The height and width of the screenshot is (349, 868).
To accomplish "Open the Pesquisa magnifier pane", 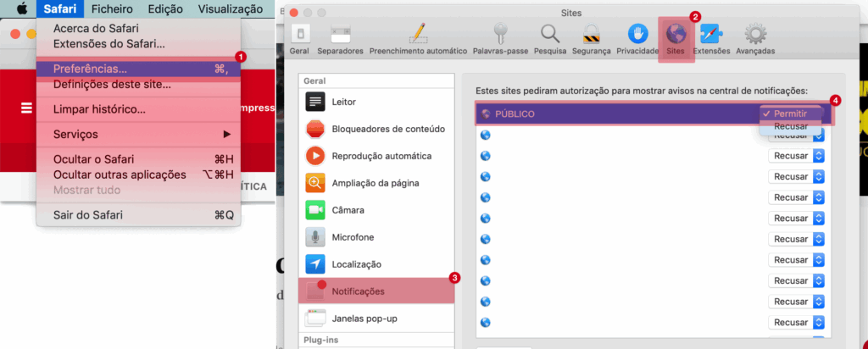I will (550, 40).
